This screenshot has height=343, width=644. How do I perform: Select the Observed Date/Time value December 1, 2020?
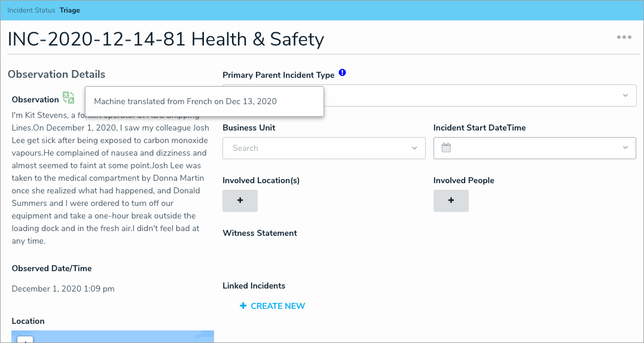click(x=63, y=289)
